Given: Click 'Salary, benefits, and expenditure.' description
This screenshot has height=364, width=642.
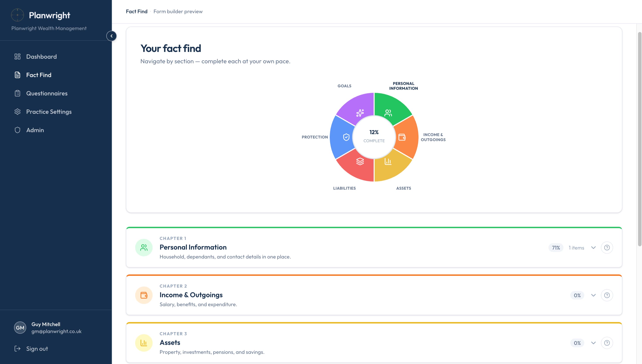Looking at the screenshot, I should coord(198,304).
